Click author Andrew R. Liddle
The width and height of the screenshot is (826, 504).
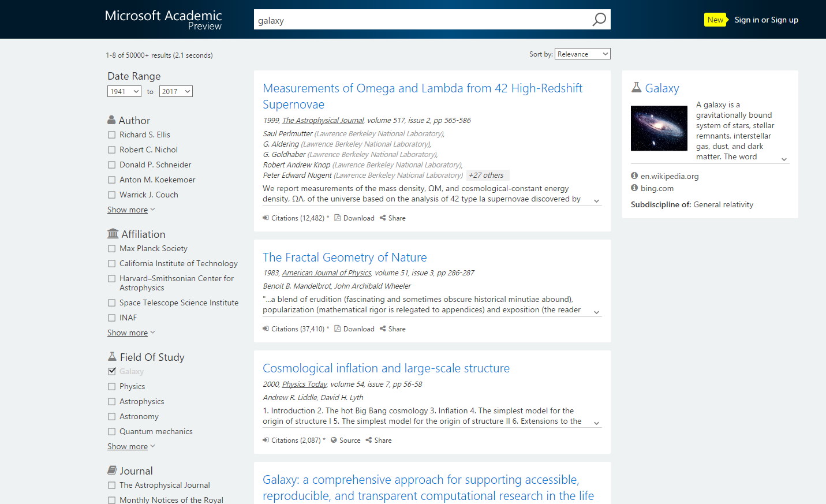(289, 398)
